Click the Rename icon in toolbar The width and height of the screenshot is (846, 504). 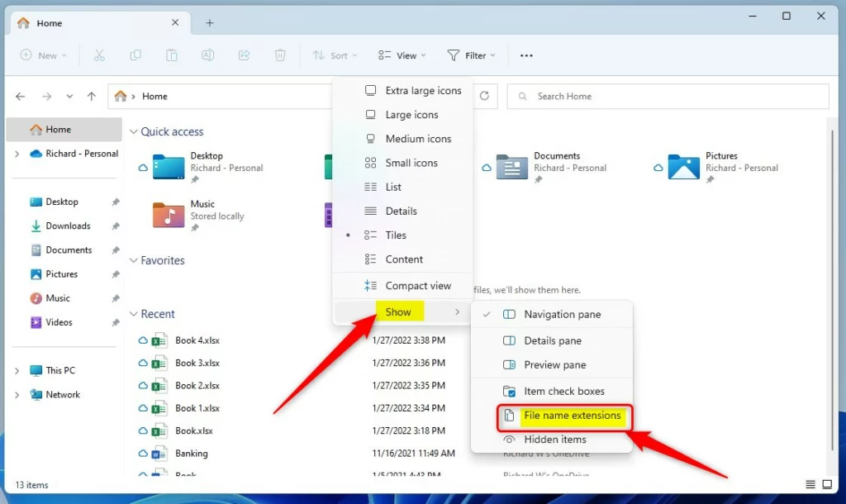tap(208, 55)
